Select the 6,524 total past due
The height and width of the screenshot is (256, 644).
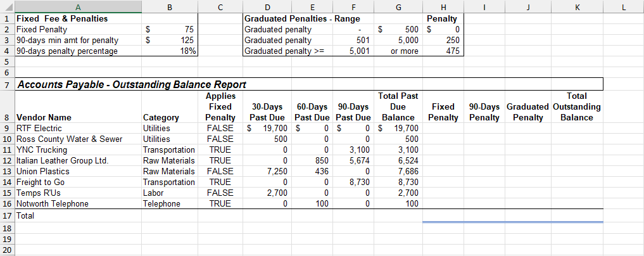click(398, 160)
